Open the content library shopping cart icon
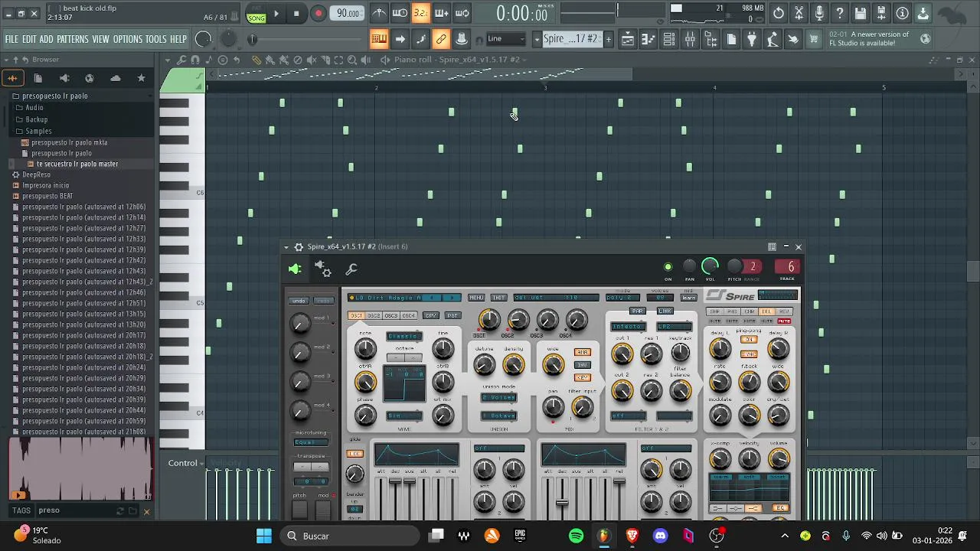The width and height of the screenshot is (980, 551). (x=814, y=39)
